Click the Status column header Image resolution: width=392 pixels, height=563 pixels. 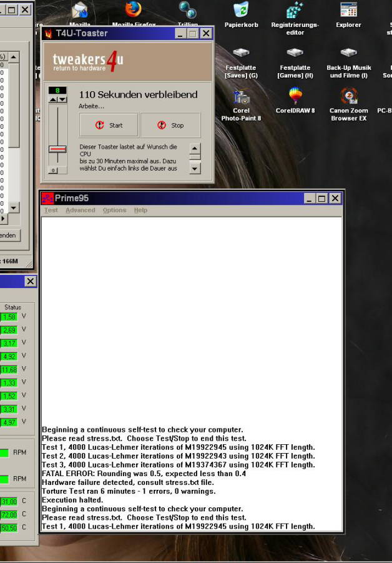pyautogui.click(x=12, y=307)
